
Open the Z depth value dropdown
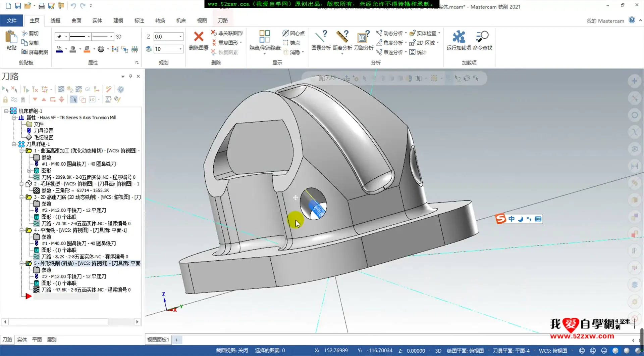(x=180, y=37)
